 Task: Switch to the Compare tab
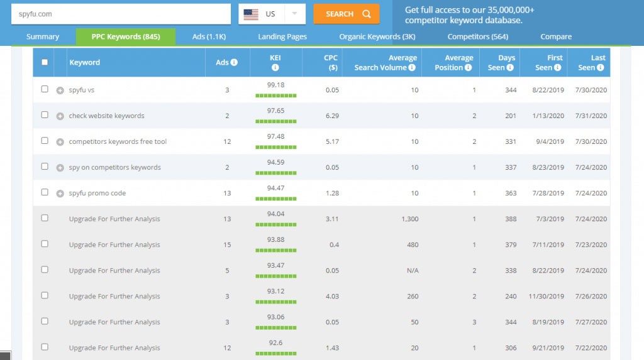point(556,36)
